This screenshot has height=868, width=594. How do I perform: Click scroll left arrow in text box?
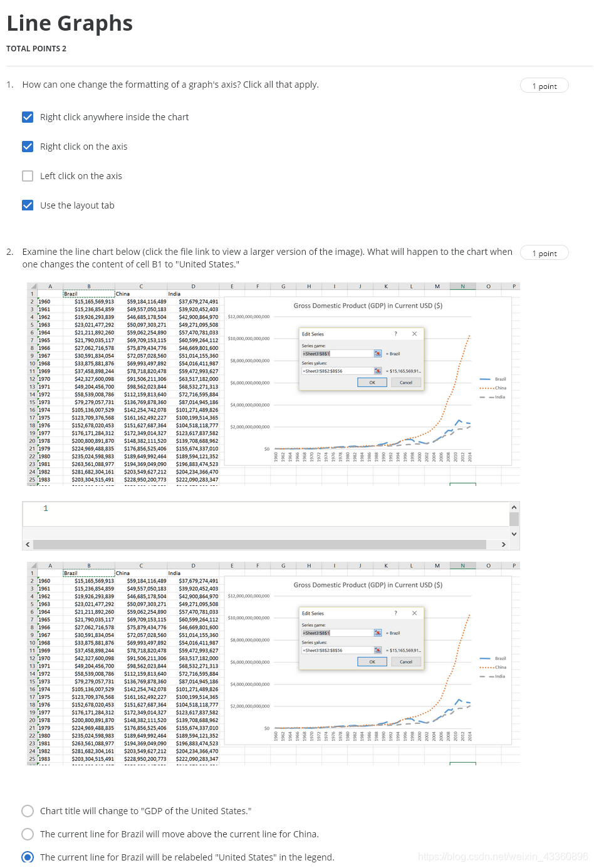coord(28,545)
